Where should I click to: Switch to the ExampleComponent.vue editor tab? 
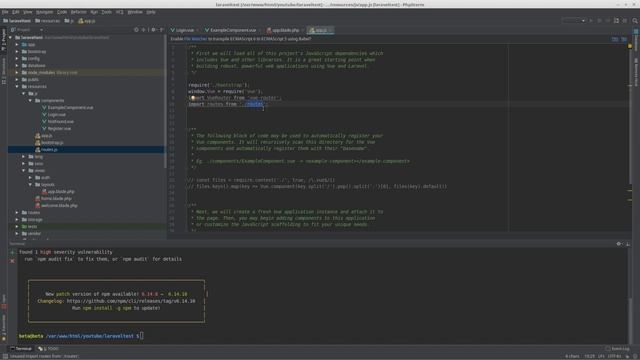233,30
